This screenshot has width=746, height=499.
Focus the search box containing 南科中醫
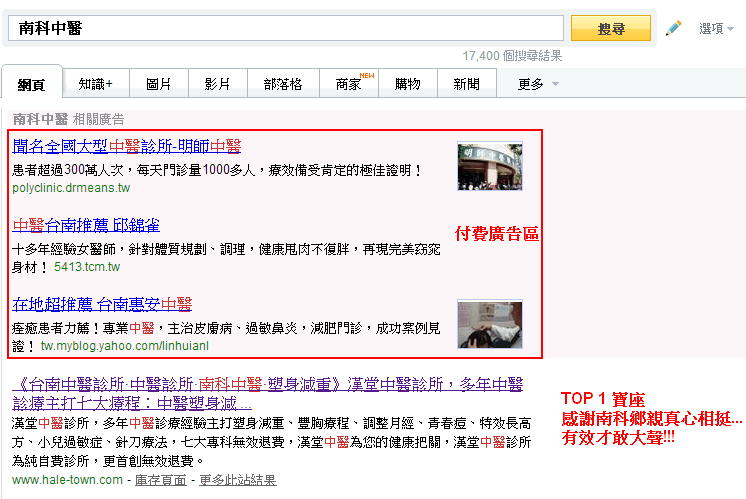click(x=288, y=28)
